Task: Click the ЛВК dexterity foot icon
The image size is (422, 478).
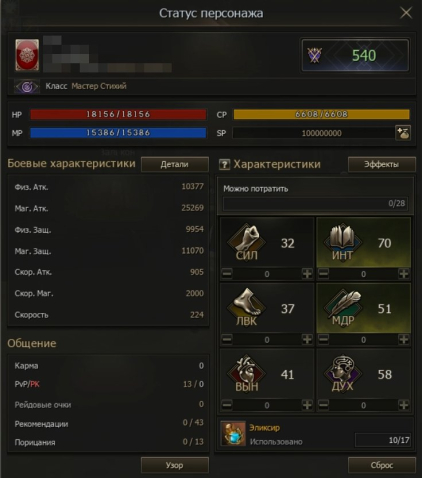Action: [247, 308]
